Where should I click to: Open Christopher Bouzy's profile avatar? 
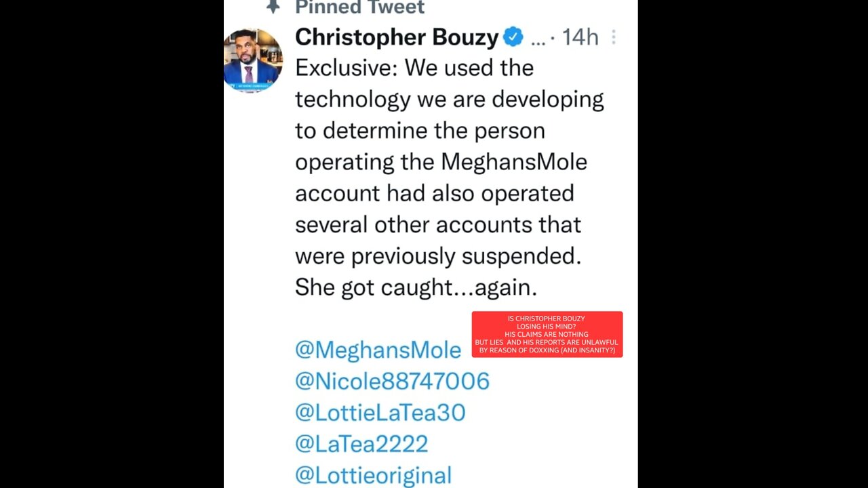tap(252, 60)
